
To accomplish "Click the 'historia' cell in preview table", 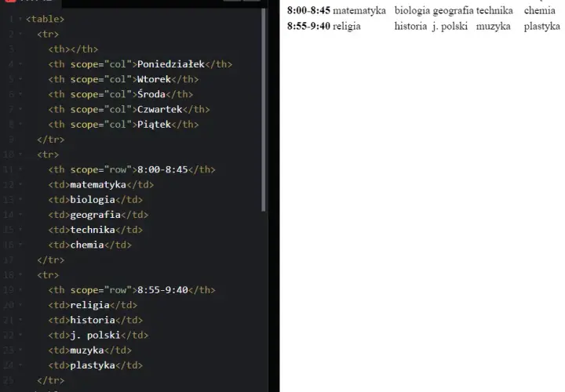I will pyautogui.click(x=410, y=27).
